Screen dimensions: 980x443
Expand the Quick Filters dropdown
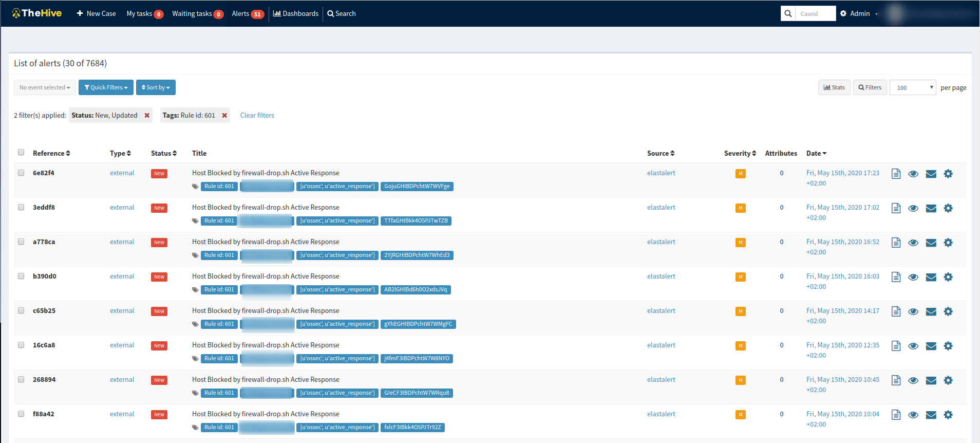pyautogui.click(x=106, y=87)
